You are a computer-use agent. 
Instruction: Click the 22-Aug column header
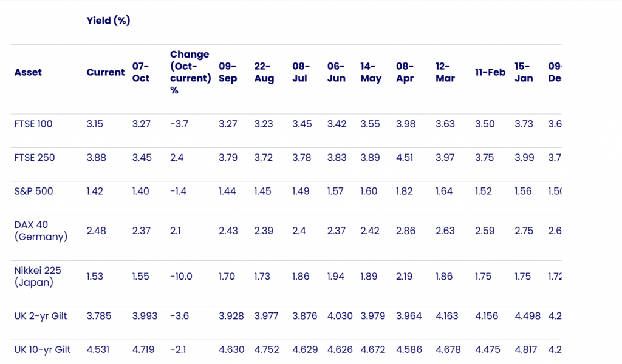click(x=264, y=72)
